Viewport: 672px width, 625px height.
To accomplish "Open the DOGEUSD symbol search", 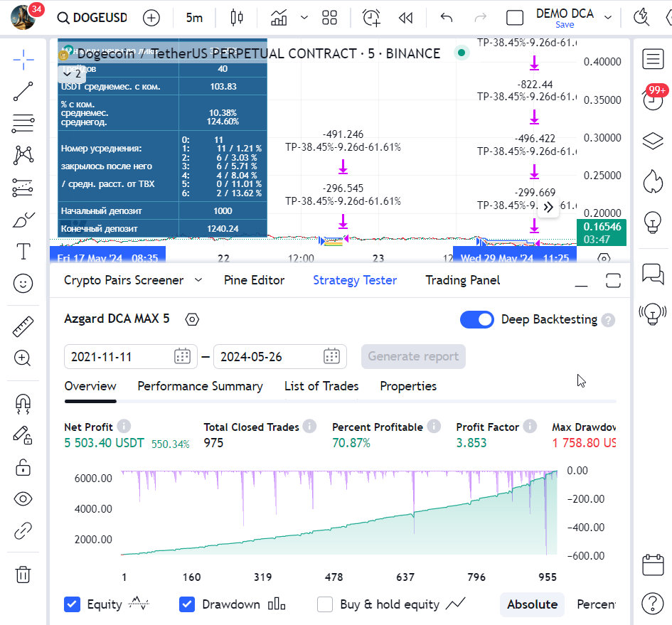I will 92,18.
